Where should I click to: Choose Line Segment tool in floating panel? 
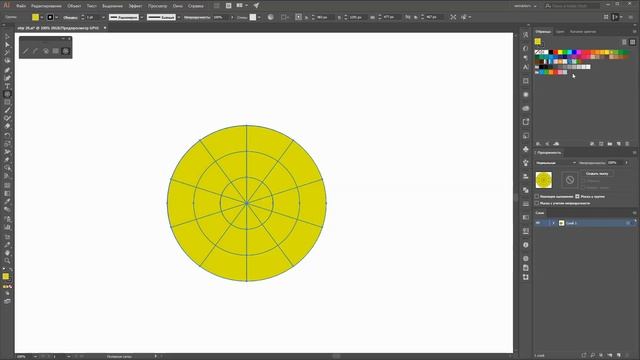pyautogui.click(x=26, y=51)
